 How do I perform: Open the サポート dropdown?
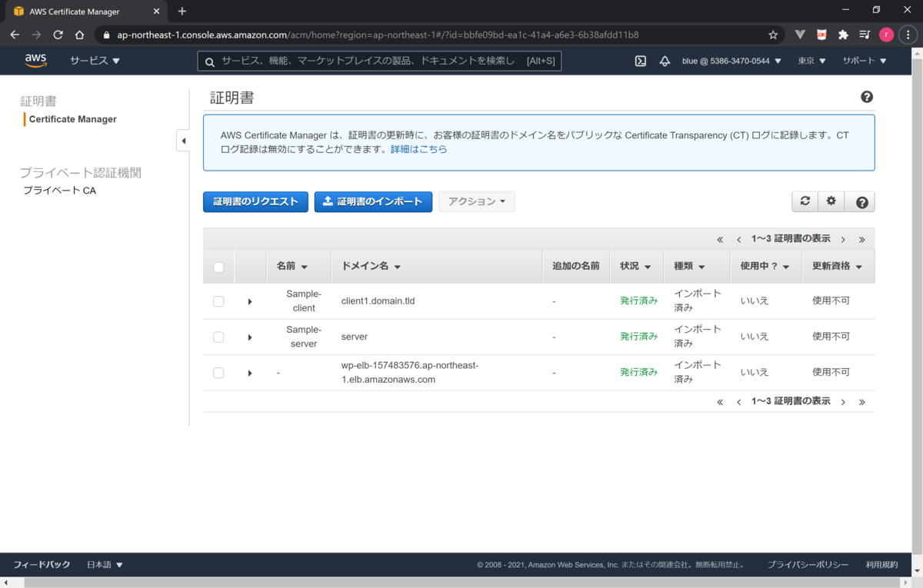865,61
